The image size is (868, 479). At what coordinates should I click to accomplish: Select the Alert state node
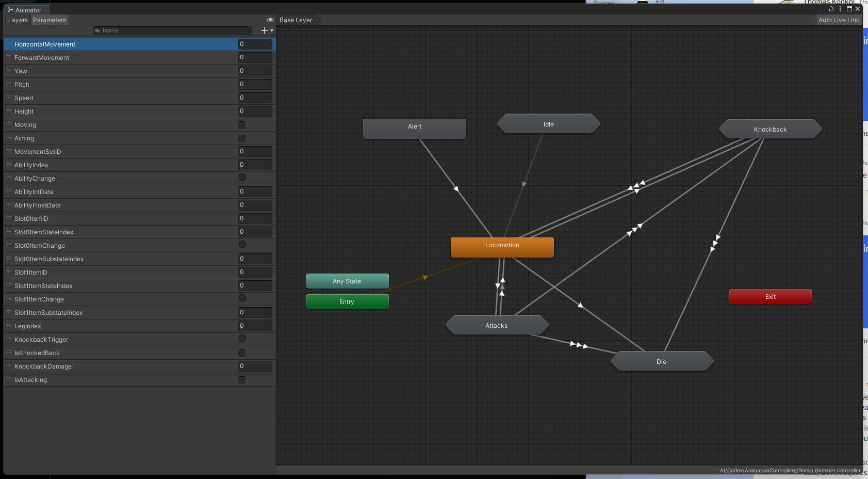click(x=415, y=128)
